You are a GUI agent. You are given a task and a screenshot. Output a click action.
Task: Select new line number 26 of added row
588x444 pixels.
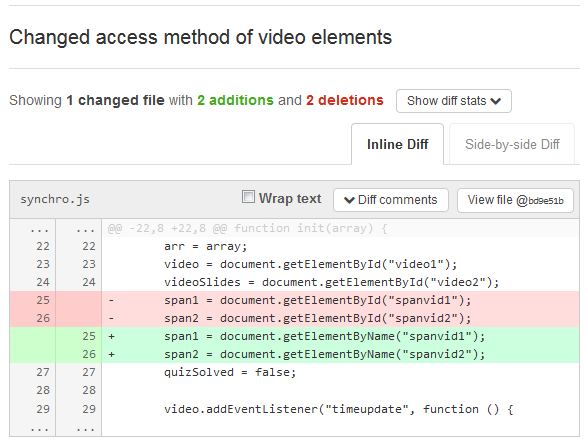click(x=89, y=354)
